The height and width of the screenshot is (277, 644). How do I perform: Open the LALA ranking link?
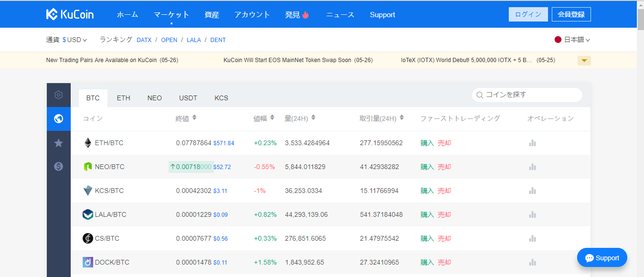[x=193, y=40]
